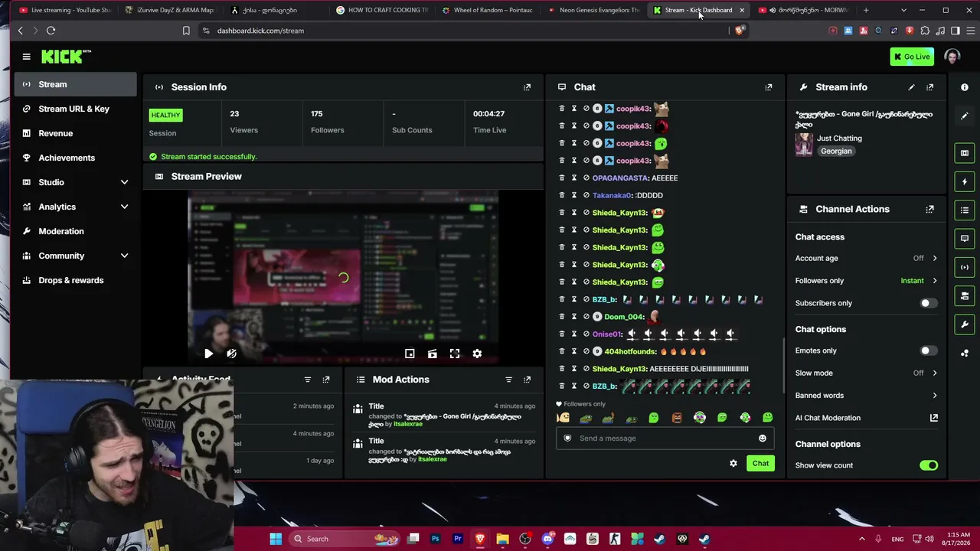Pop out the Channel Actions panel
Screen dimensions: 980x551
point(930,209)
